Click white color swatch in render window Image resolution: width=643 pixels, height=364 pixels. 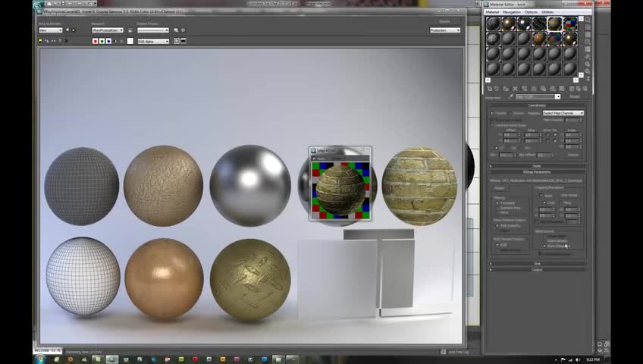[130, 41]
